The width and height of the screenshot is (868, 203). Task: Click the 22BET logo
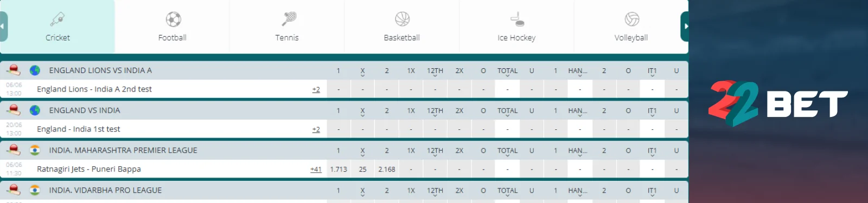tap(778, 103)
